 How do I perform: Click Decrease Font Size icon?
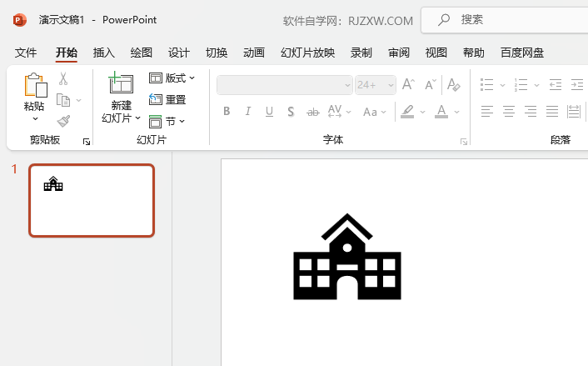[431, 84]
